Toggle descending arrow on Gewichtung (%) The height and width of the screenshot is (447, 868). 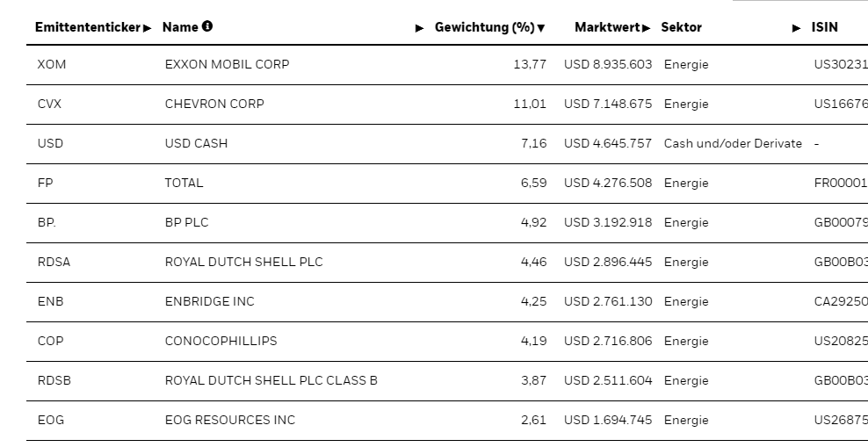[x=541, y=28]
